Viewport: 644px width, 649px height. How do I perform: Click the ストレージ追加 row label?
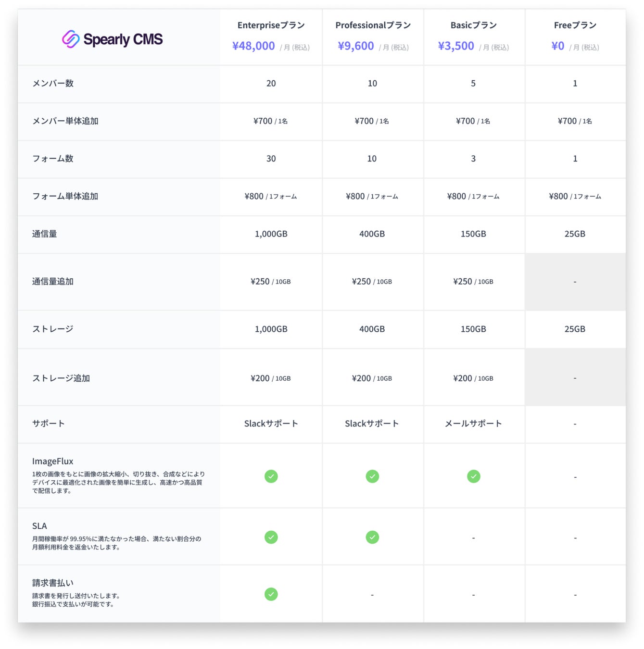click(61, 378)
